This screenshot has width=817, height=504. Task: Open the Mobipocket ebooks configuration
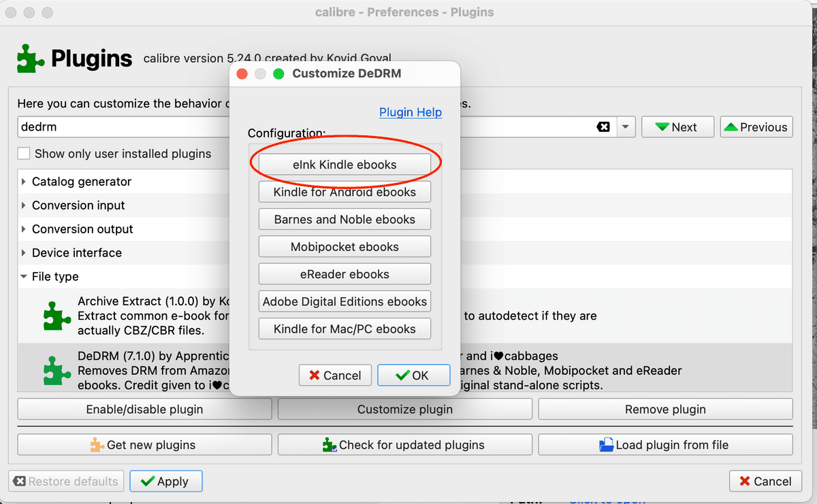coord(345,247)
